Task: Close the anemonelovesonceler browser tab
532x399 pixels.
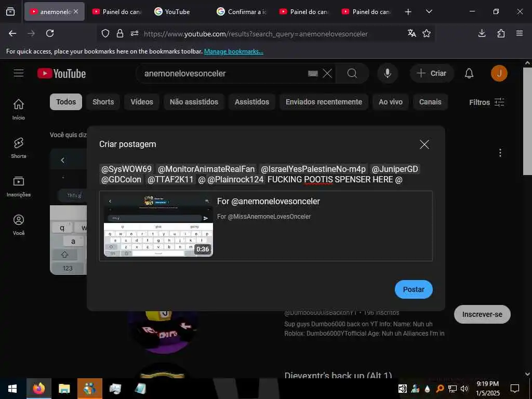Action: (x=76, y=11)
